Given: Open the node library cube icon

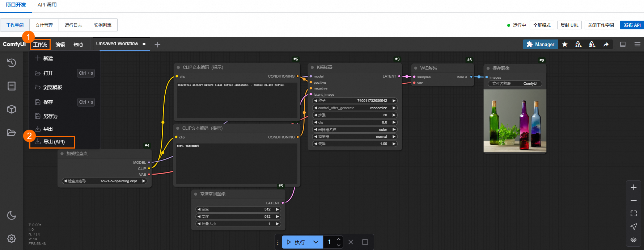Looking at the screenshot, I should point(12,109).
